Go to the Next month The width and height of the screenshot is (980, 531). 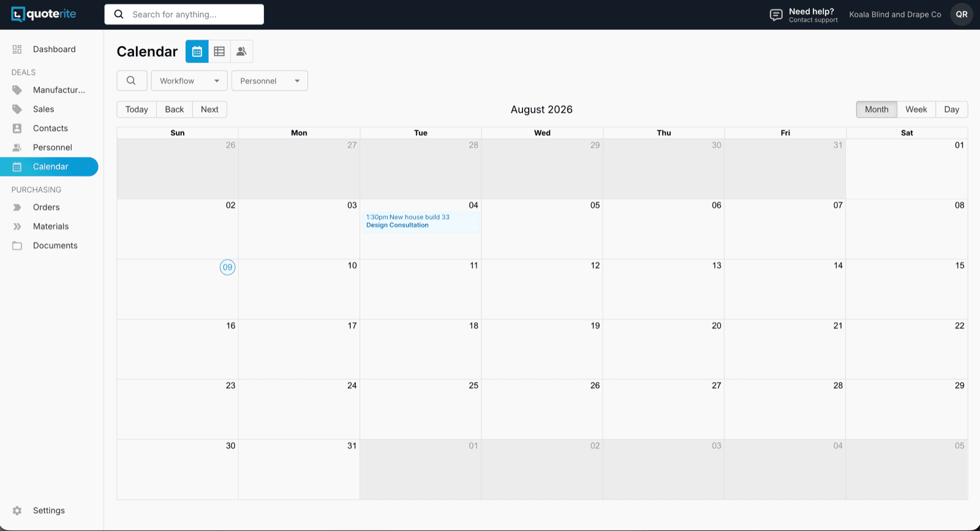click(209, 109)
